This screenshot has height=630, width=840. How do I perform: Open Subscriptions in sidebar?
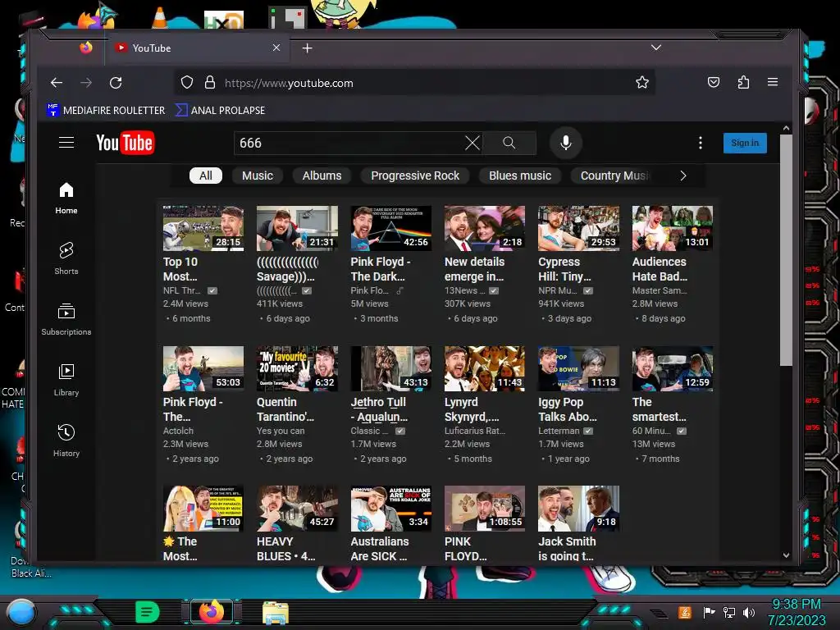click(66, 319)
